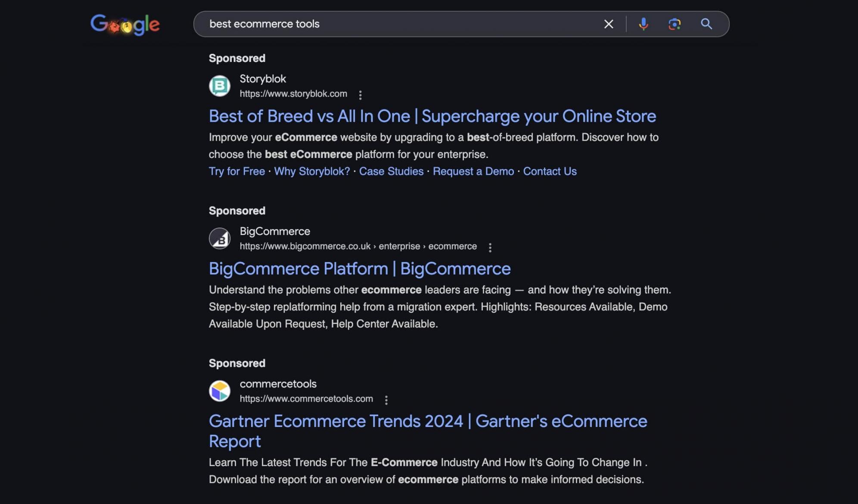The height and width of the screenshot is (504, 858).
Task: Click the https://www.storyblok.com URL text
Action: [293, 94]
